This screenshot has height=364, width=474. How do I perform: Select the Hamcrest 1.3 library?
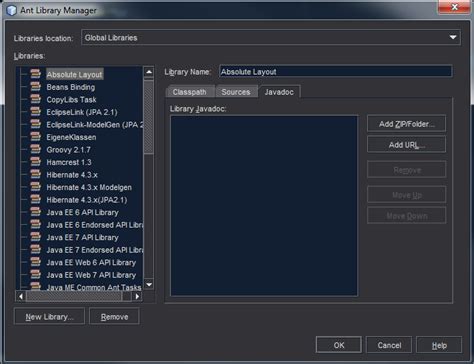tap(69, 162)
